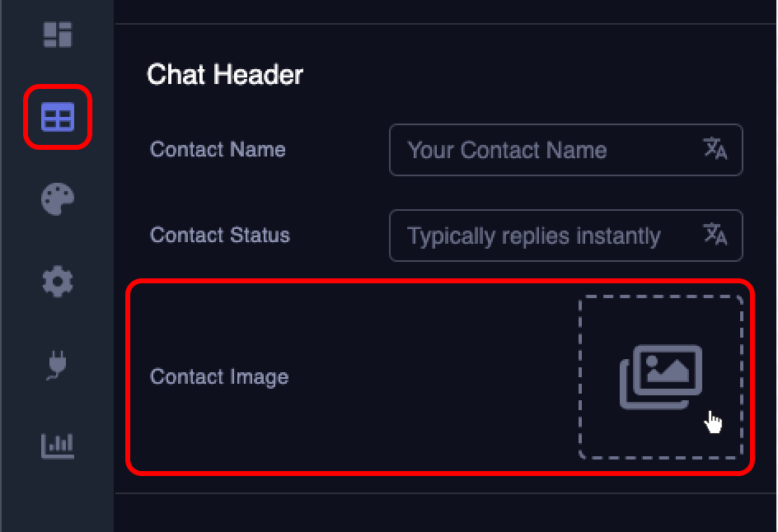This screenshot has width=778, height=532.
Task: Click the Contact Name label
Action: (x=218, y=150)
